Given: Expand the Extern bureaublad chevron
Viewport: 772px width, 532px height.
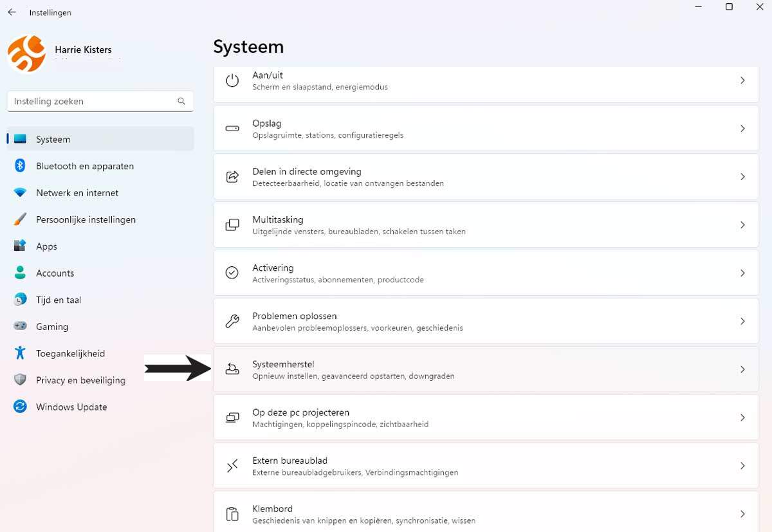Looking at the screenshot, I should (x=742, y=466).
